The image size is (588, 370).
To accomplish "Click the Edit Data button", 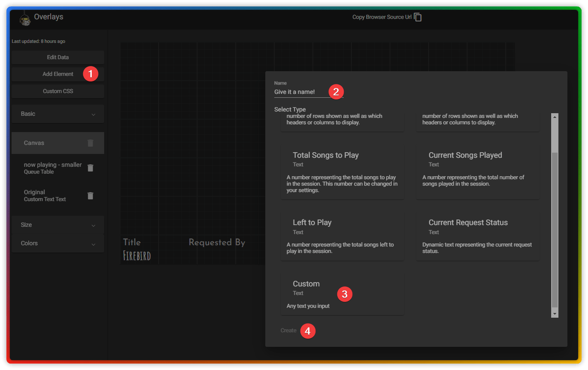I will (57, 57).
